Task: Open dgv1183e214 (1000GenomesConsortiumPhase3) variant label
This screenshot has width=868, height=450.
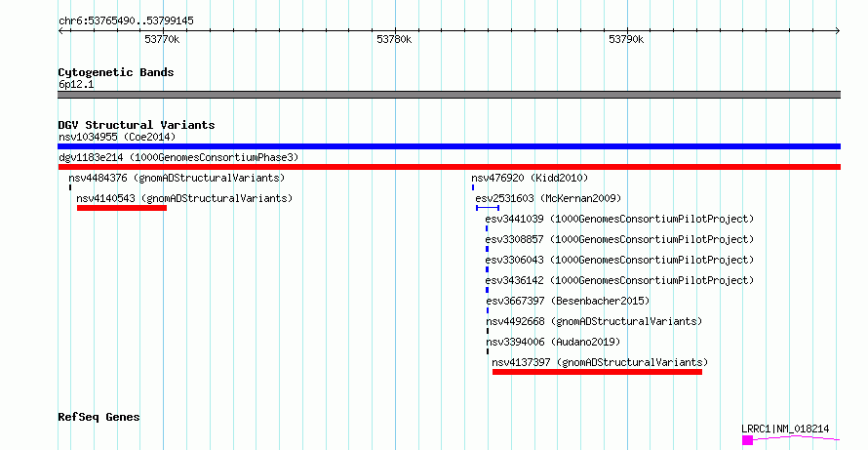Action: pos(178,157)
